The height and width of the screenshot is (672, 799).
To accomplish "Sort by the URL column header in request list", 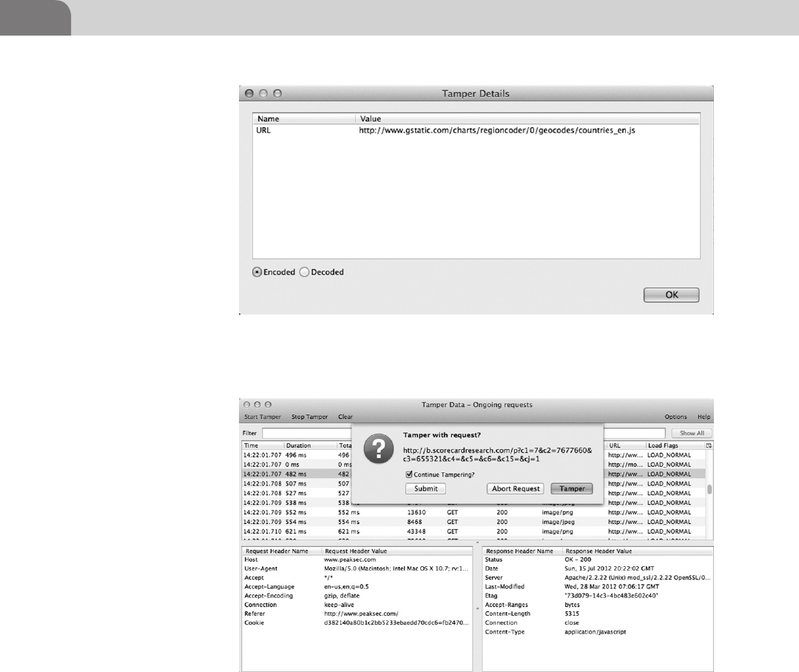I will [x=626, y=446].
